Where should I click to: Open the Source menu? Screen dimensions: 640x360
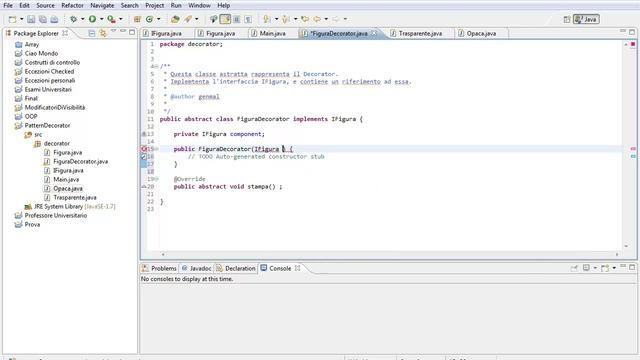click(45, 5)
